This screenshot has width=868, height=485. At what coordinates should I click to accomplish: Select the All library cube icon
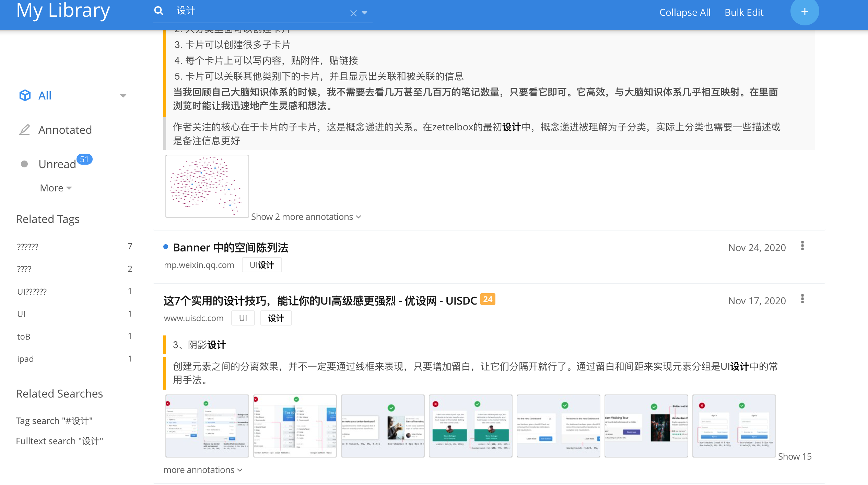(x=25, y=95)
